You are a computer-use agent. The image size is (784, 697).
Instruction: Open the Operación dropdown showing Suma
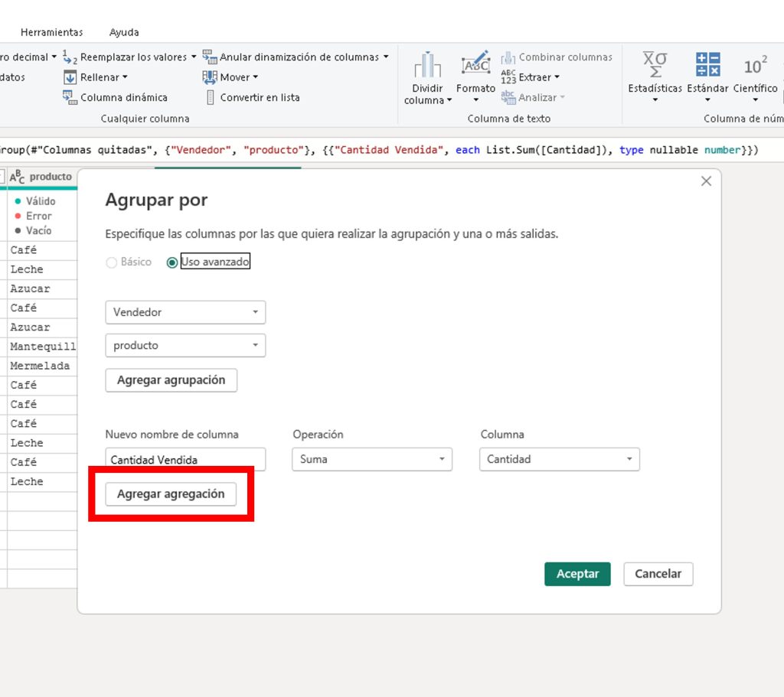[x=372, y=459]
